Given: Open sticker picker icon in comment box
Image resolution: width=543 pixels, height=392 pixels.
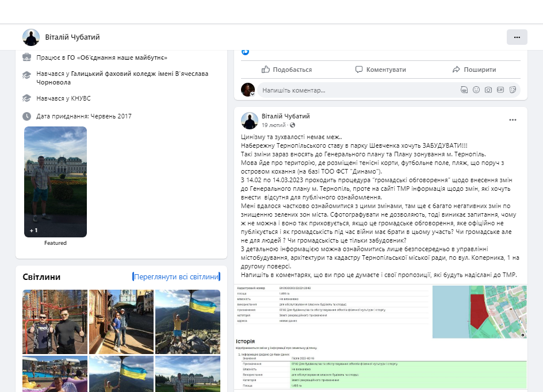Looking at the screenshot, I should (x=513, y=90).
